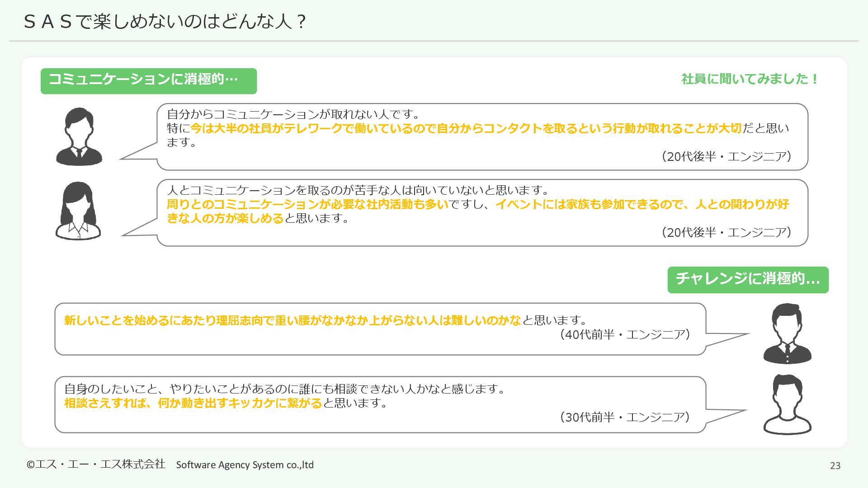
Task: Click the ©エス・エー・エス株式会社 footer text
Action: [x=96, y=464]
